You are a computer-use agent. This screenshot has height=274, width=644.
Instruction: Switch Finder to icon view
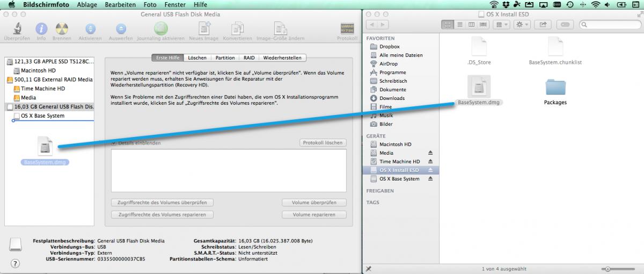[x=448, y=24]
